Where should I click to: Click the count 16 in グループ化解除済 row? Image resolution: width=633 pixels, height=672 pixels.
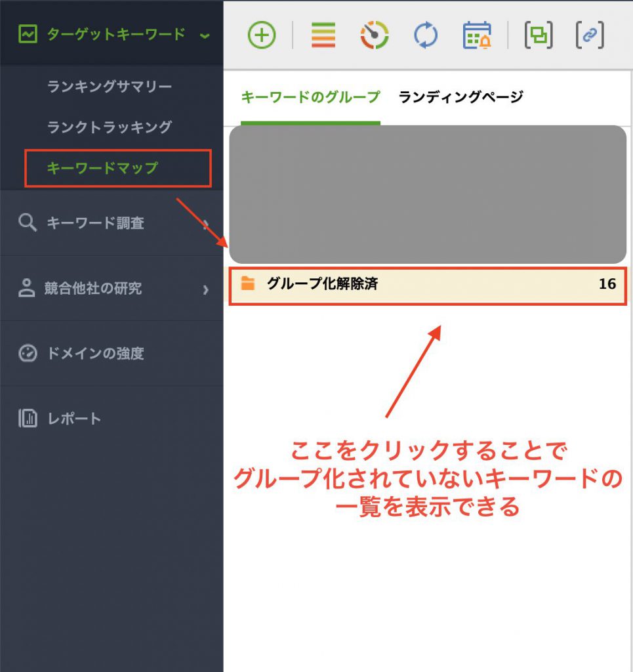[607, 283]
